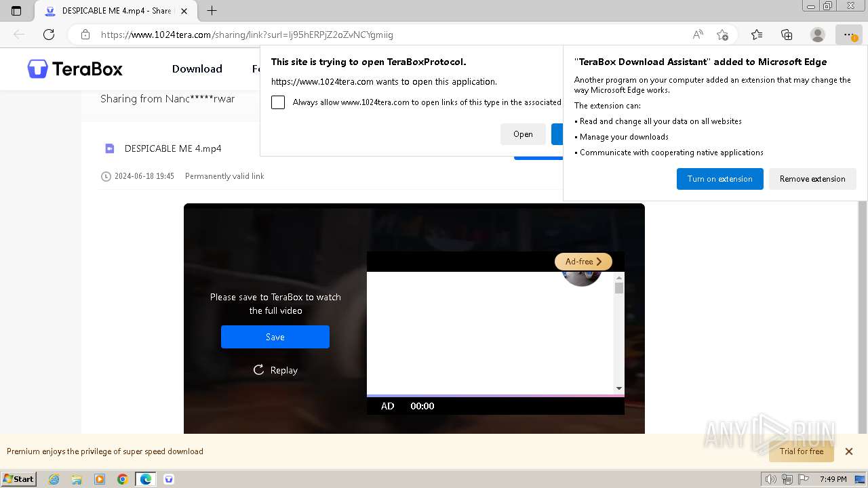Image resolution: width=868 pixels, height=488 pixels.
Task: Open File Explorer from taskbar
Action: [x=77, y=479]
